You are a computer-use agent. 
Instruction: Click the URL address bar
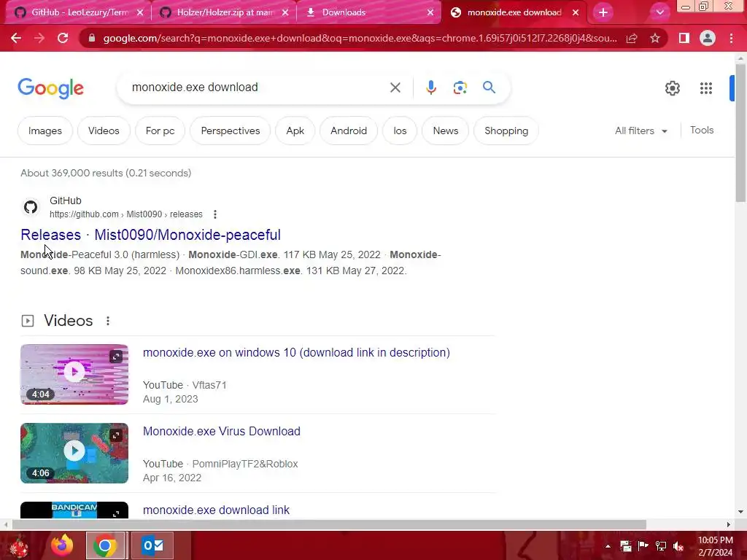(x=360, y=38)
